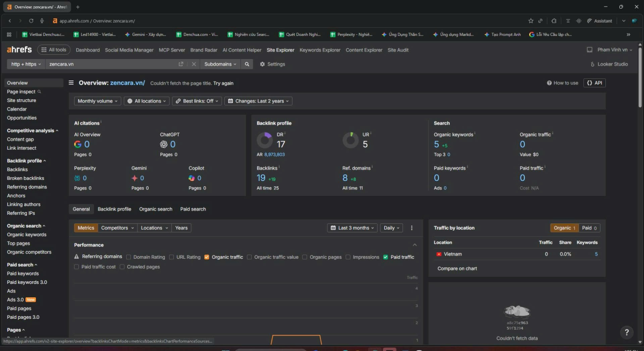
Task: Click the Try again link
Action: (x=223, y=83)
